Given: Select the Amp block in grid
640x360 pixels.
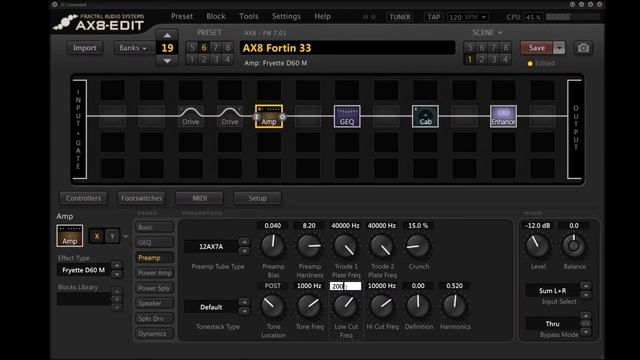Looking at the screenshot, I should 269,116.
